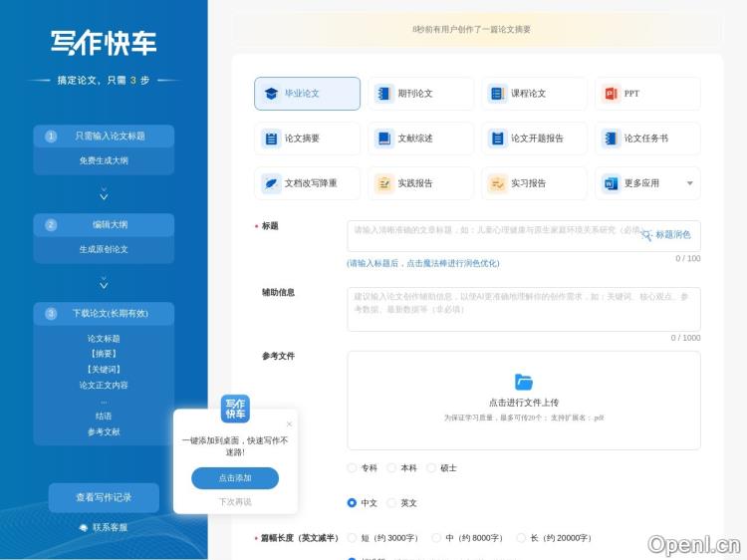
Task: Click the 课程论文 document icon
Action: point(497,94)
